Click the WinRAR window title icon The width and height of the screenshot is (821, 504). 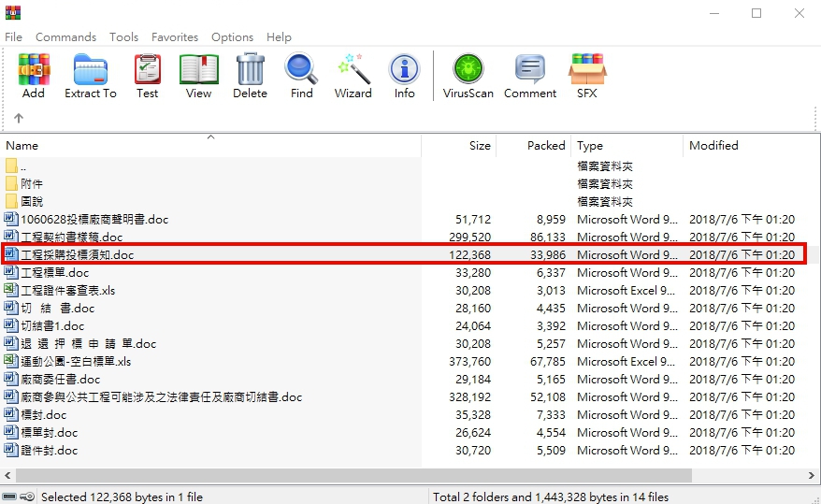(13, 12)
